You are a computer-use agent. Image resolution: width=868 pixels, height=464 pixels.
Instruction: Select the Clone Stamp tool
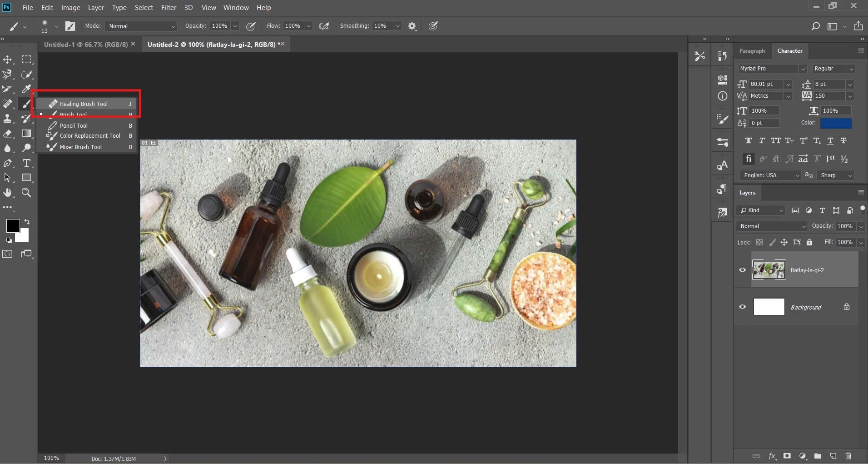pos(7,119)
